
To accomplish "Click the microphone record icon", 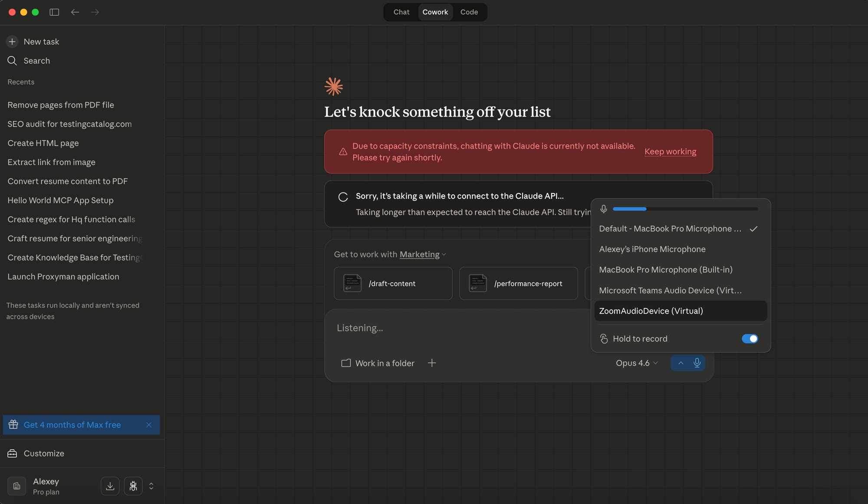I will pos(697,363).
